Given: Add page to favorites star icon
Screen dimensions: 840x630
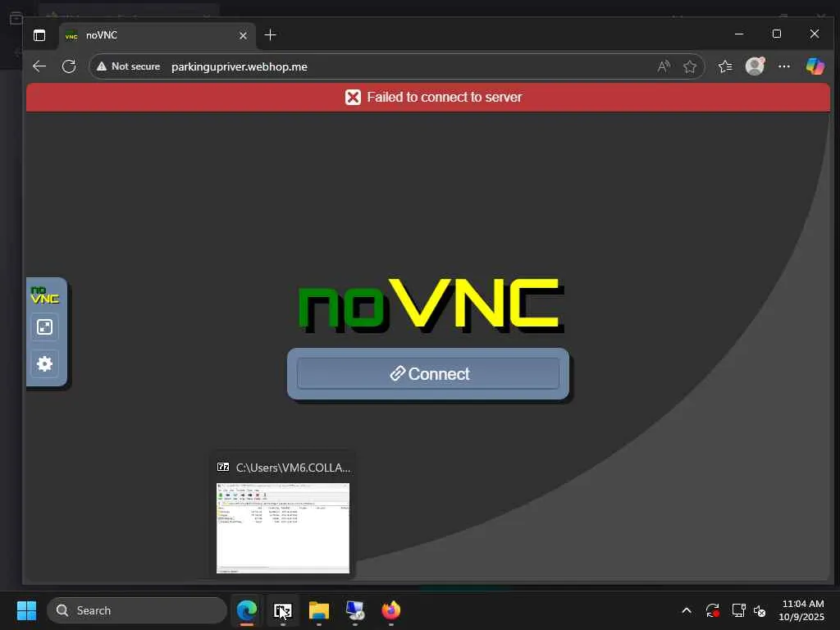Looking at the screenshot, I should (690, 66).
